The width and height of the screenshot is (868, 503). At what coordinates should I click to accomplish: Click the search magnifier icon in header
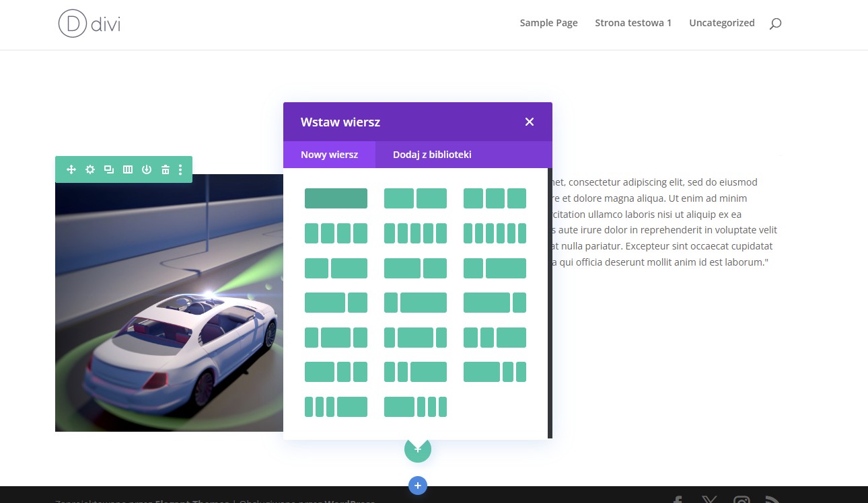point(775,24)
